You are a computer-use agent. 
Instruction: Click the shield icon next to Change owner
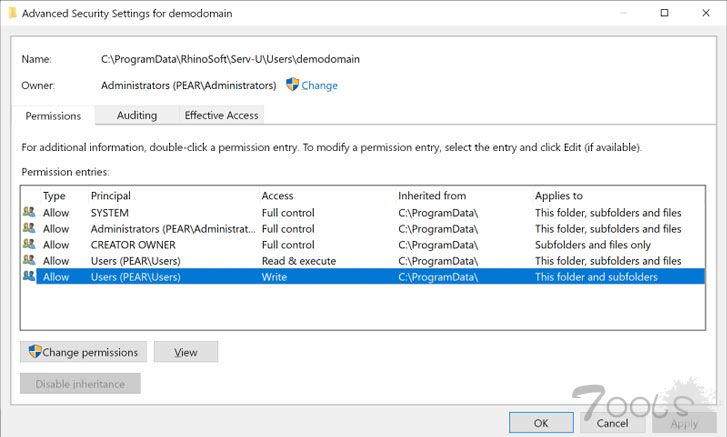pyautogui.click(x=293, y=85)
